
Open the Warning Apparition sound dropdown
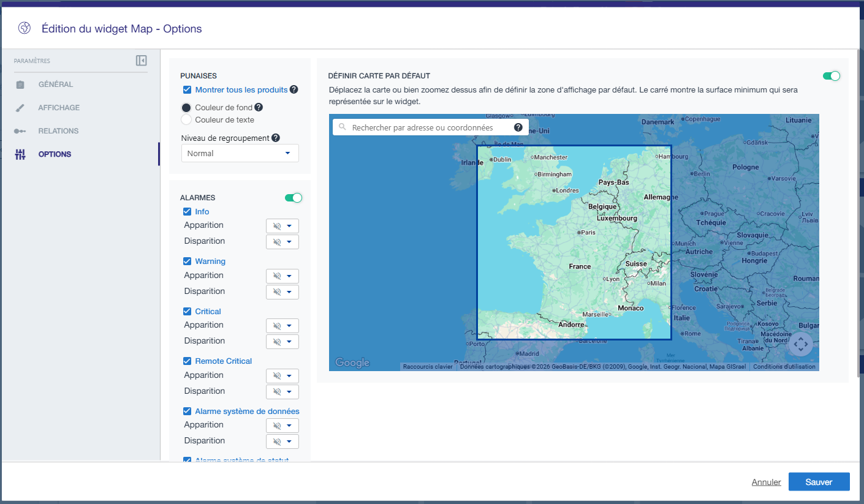click(282, 276)
